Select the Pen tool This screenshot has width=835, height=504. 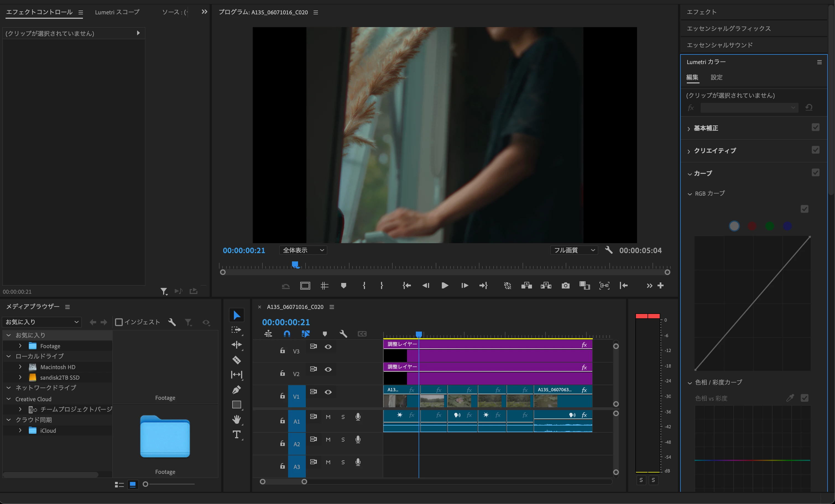point(237,390)
